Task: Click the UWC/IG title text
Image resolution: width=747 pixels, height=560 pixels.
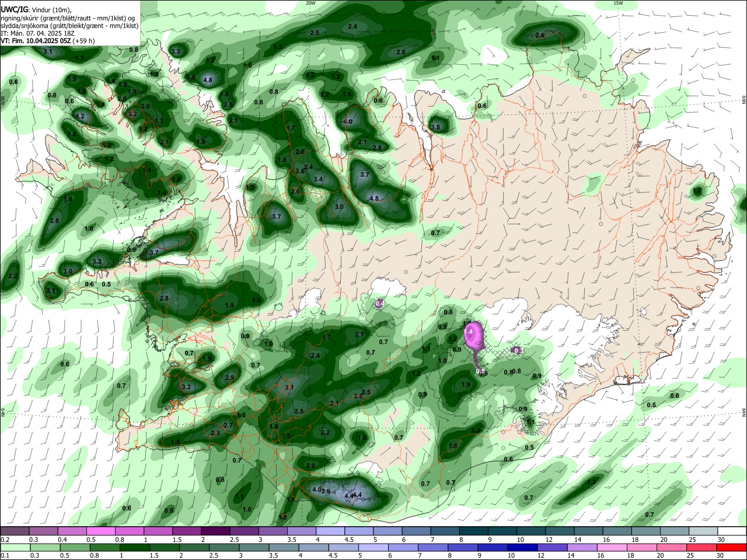Action: (14, 10)
